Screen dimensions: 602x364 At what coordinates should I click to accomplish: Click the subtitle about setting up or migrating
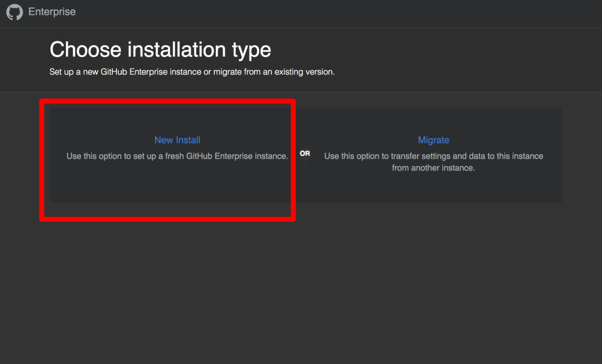[192, 72]
